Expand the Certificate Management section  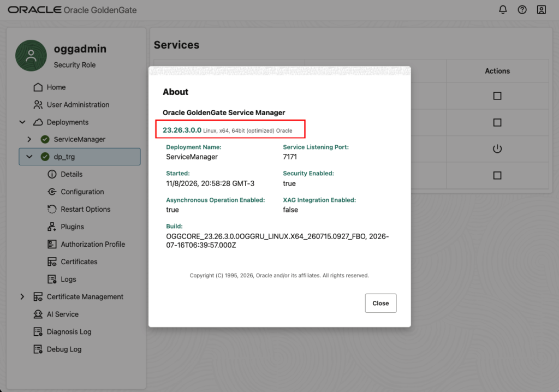click(22, 296)
